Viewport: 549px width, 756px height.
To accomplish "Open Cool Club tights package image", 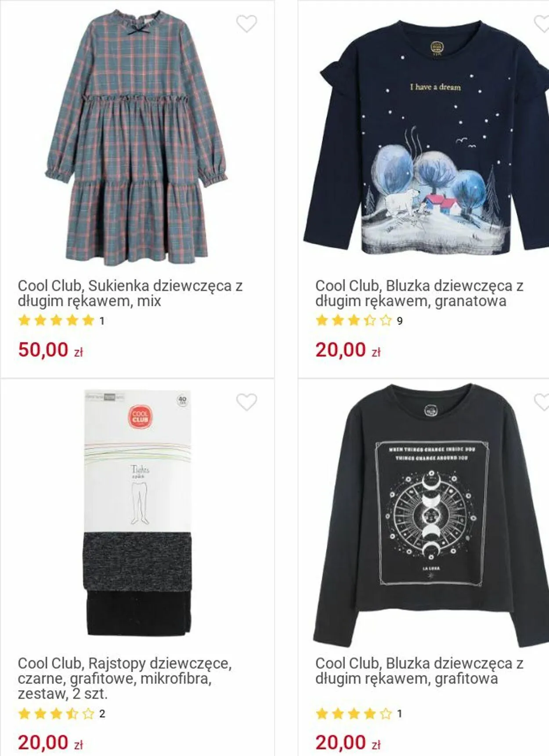I will coord(138,512).
